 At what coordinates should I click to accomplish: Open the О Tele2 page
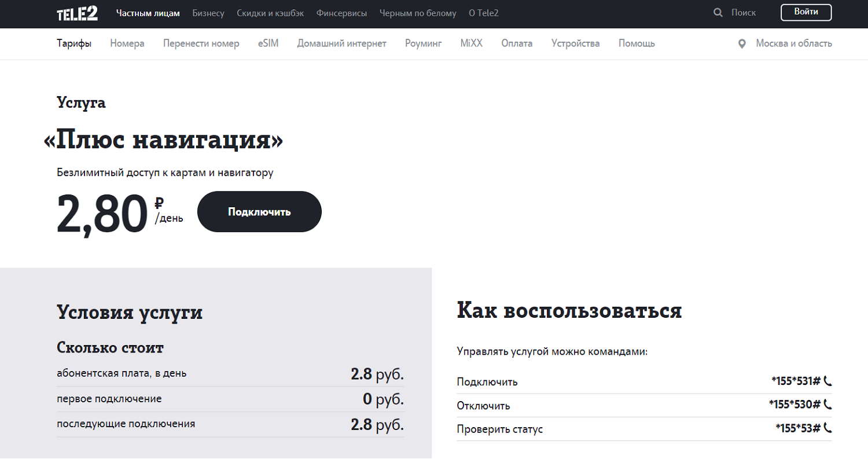[x=484, y=13]
